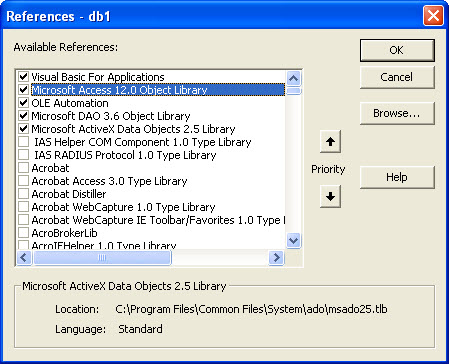This screenshot has width=449, height=364.
Task: Check Acrobat WebCapture 1.0 Type Library checkbox
Action: (23, 207)
